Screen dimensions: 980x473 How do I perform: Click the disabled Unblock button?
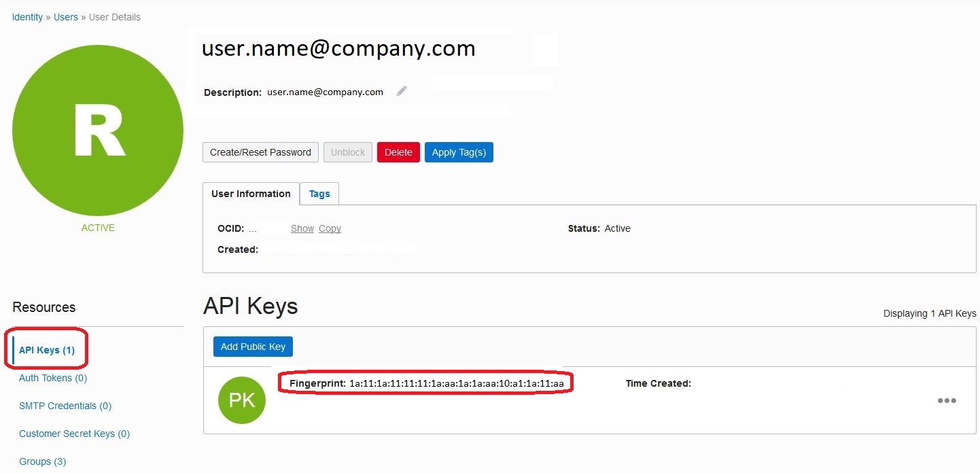pos(347,152)
